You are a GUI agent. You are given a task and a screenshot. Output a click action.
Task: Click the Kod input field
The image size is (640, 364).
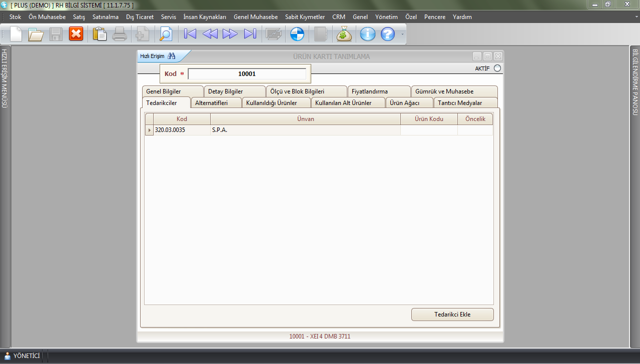point(247,74)
